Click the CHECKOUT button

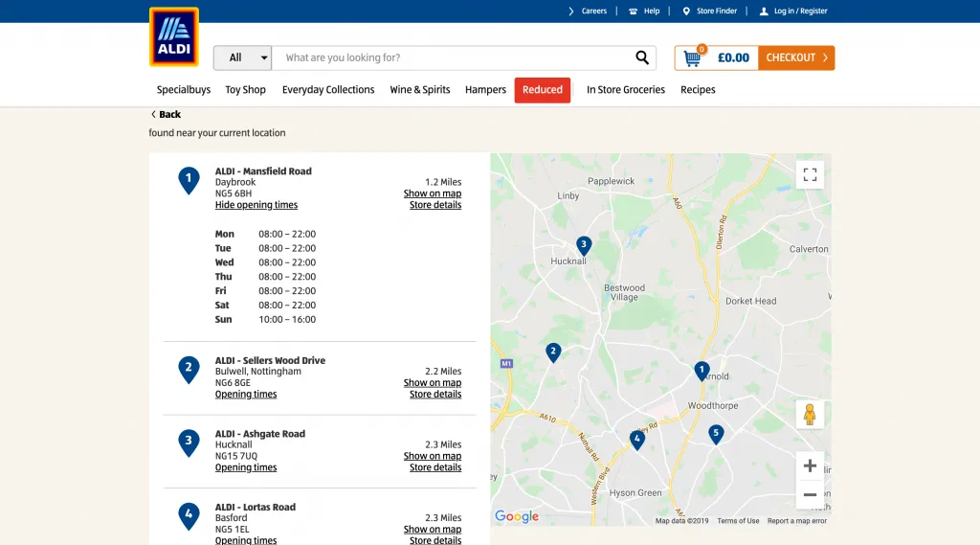pos(796,57)
